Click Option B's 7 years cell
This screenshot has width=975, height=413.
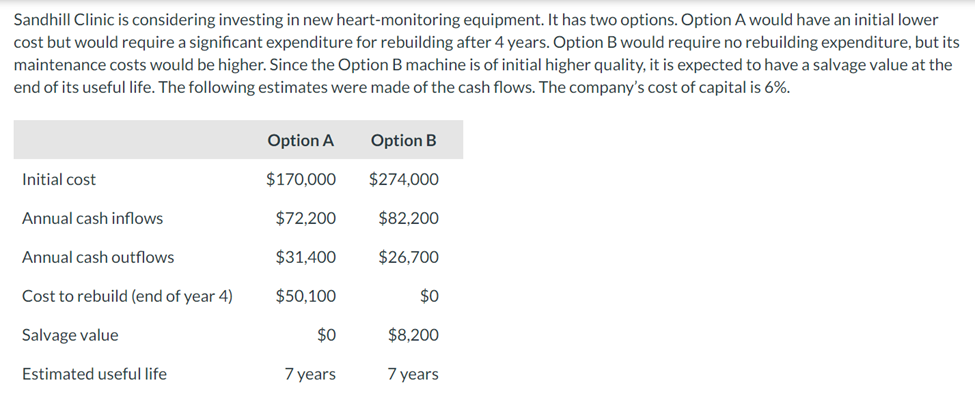click(x=412, y=375)
